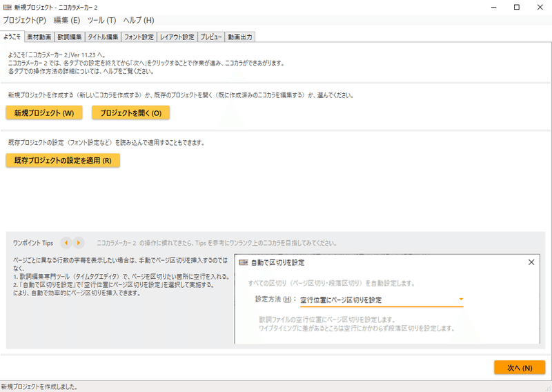Click the 自動で区切りを設定 dialog icon
This screenshot has height=392, width=552.
(244, 262)
